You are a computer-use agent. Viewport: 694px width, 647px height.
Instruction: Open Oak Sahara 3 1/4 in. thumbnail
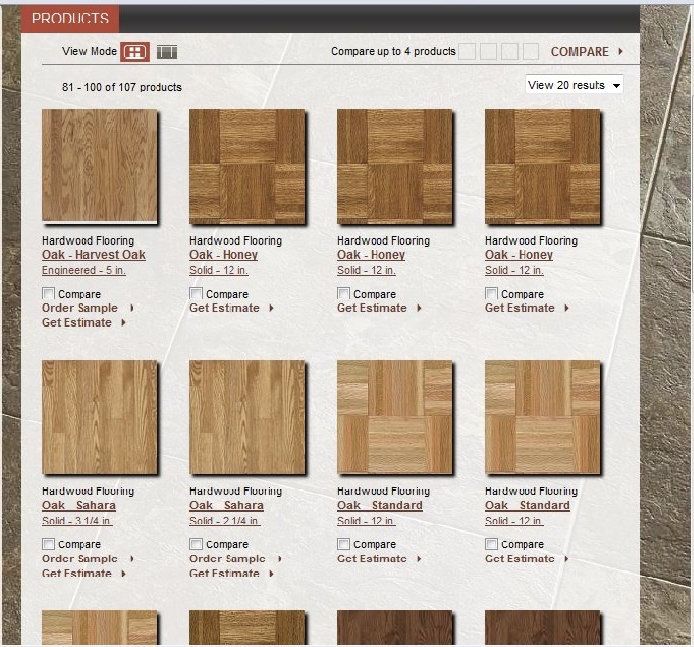[100, 417]
